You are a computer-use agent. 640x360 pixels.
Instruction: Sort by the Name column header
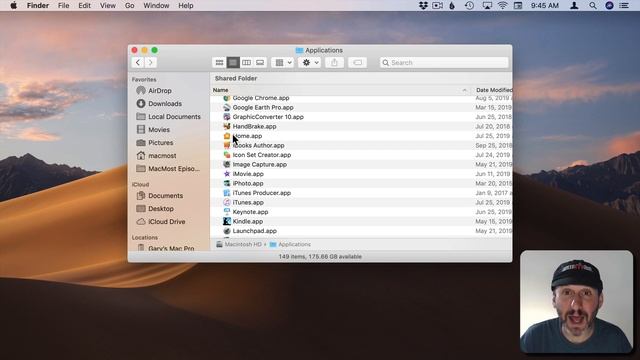coord(220,90)
